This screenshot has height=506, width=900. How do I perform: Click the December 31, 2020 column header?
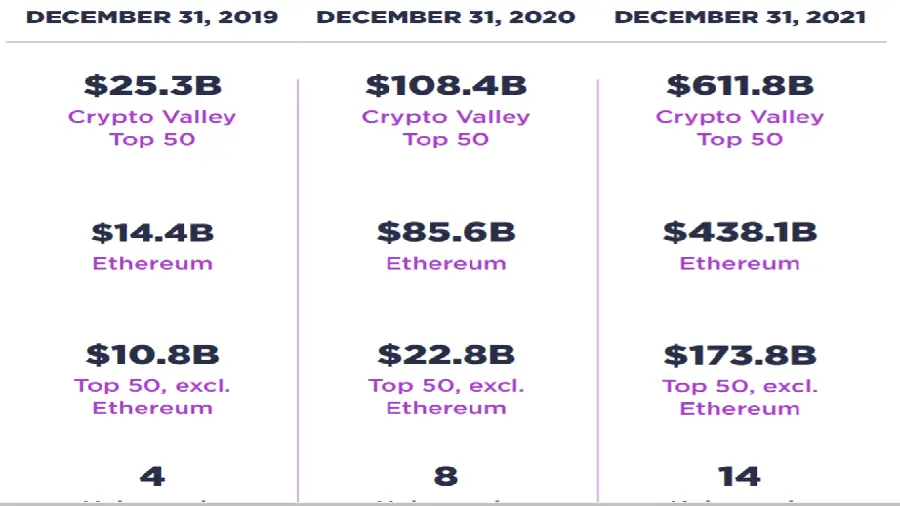446,17
